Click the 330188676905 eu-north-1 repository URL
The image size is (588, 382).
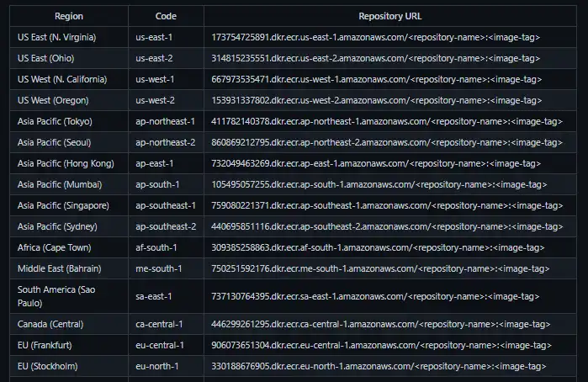point(379,366)
